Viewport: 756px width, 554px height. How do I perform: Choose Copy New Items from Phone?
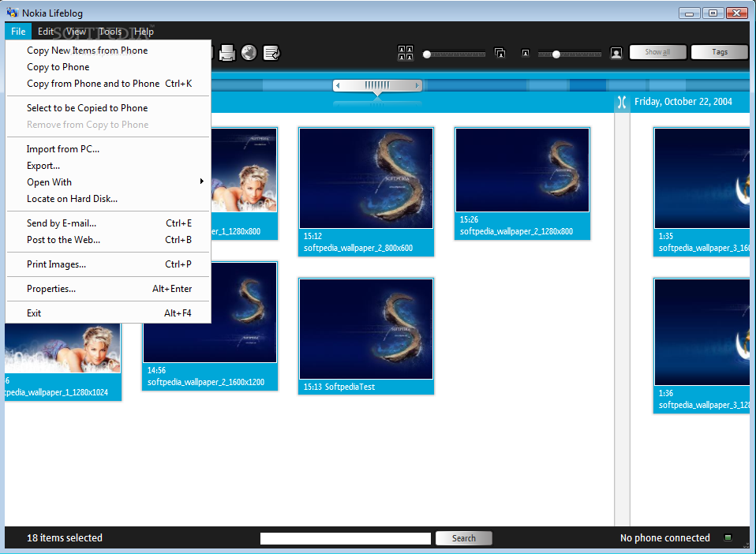point(88,51)
